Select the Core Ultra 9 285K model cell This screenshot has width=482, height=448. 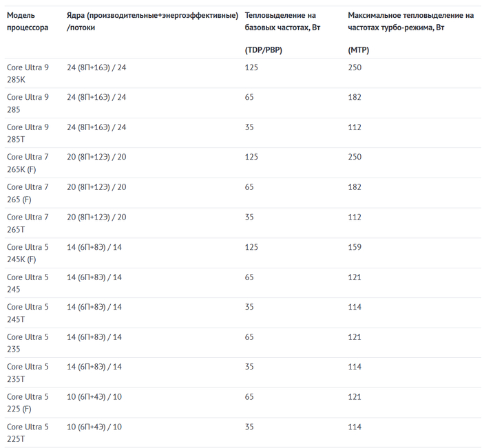[28, 73]
